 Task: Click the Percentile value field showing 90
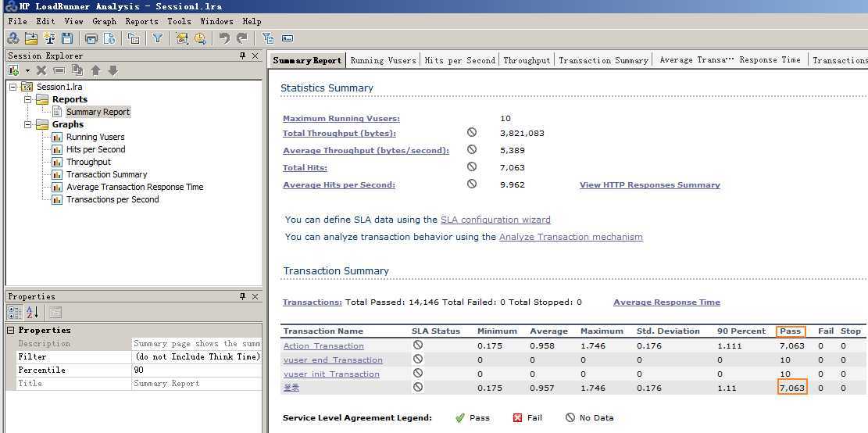(196, 370)
